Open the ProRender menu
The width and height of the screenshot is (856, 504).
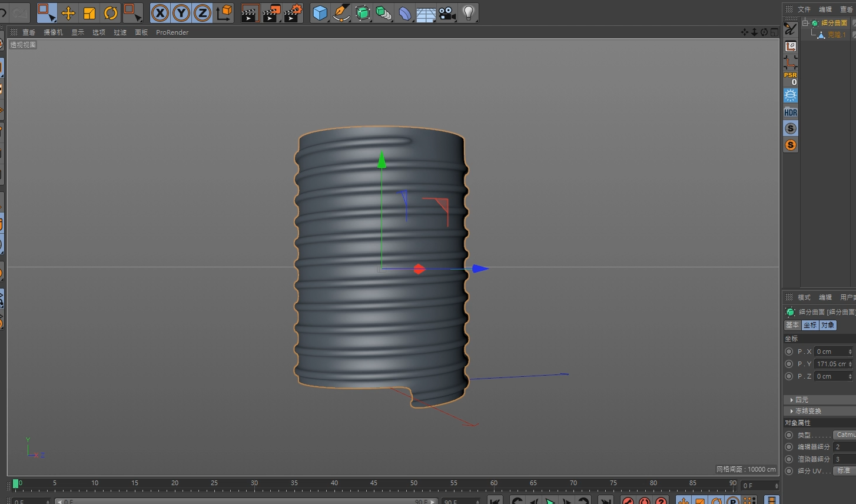pos(172,32)
